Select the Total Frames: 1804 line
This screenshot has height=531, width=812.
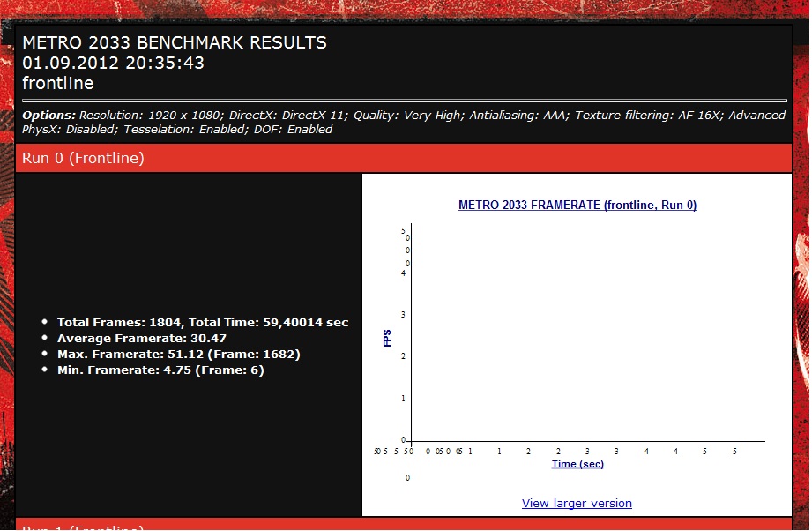[203, 322]
